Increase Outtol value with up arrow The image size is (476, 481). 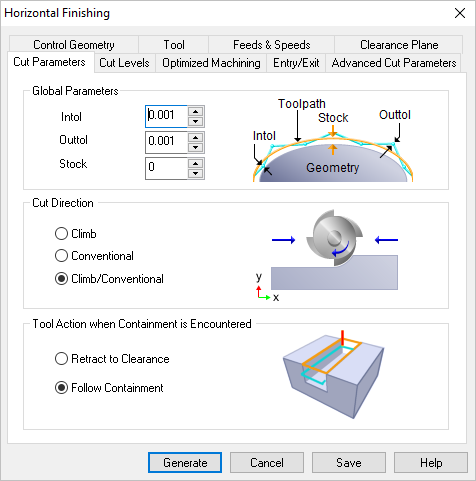click(x=196, y=137)
